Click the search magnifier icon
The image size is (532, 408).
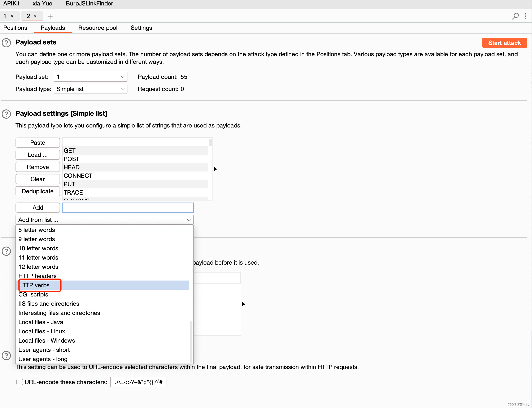pos(515,16)
